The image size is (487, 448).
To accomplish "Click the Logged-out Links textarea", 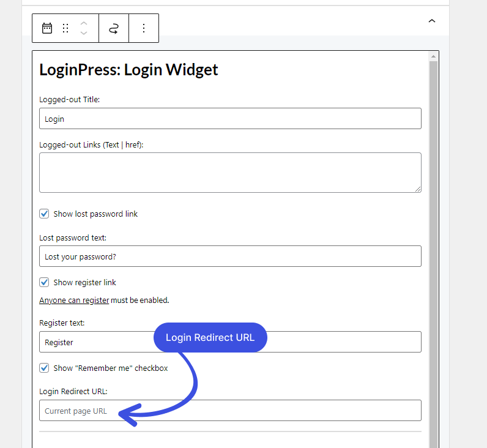I will click(x=230, y=173).
